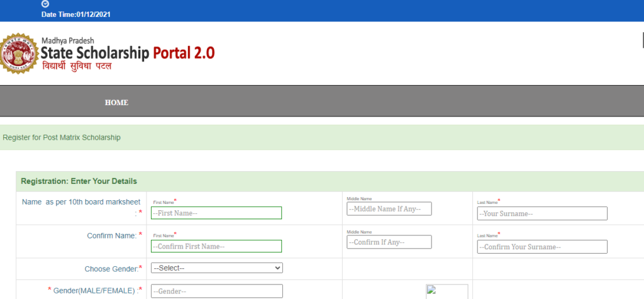
Task: Open the HOME menu item
Action: click(x=116, y=103)
